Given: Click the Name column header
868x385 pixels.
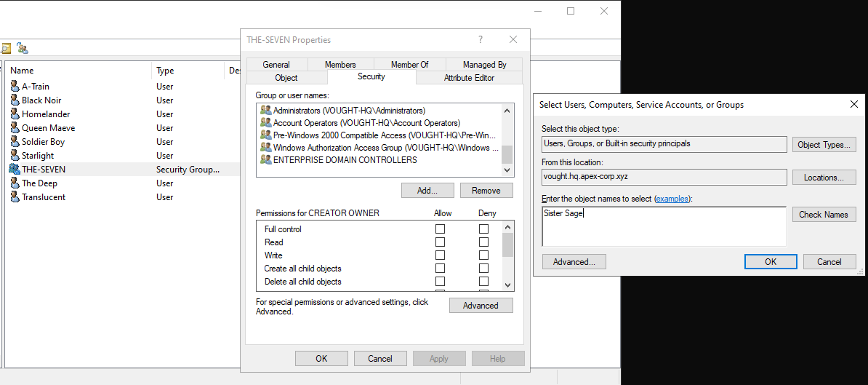Looking at the screenshot, I should [x=78, y=71].
